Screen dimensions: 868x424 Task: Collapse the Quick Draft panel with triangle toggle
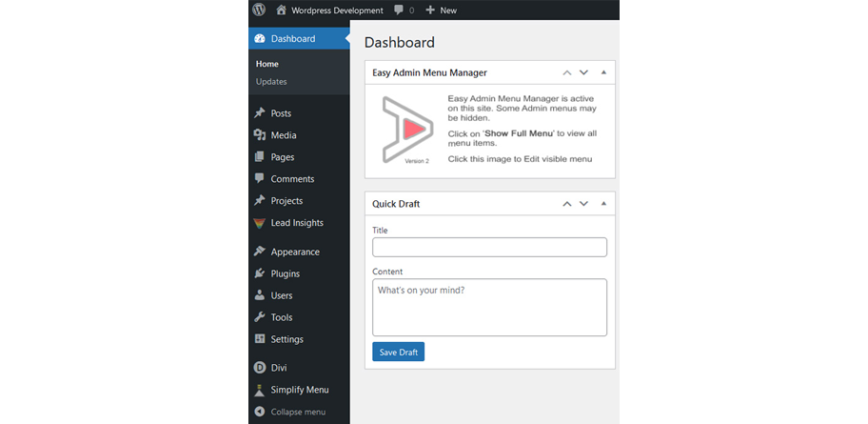tap(604, 203)
